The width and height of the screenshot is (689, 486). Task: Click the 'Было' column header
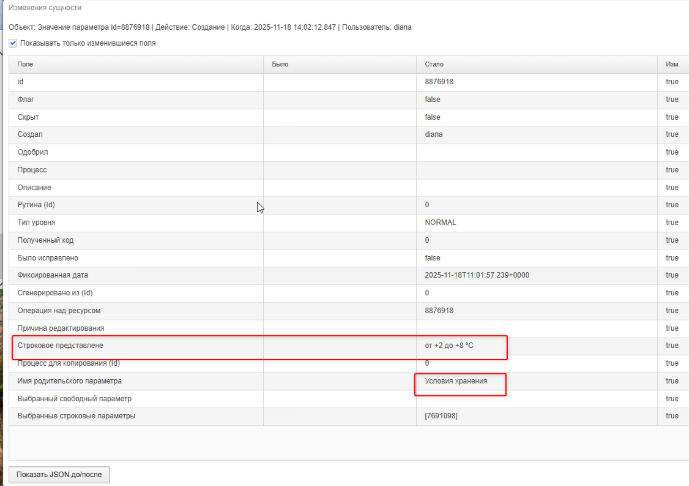coord(340,64)
